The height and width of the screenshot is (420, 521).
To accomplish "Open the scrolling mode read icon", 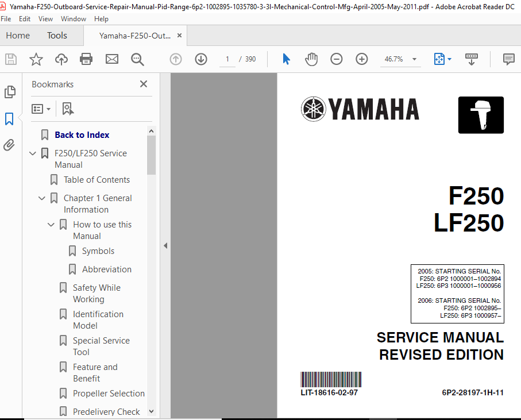I will coord(471,59).
